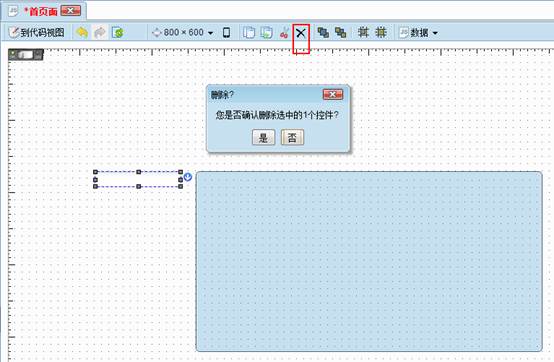Refresh the design canvas
This screenshot has width=554, height=362.
118,32
